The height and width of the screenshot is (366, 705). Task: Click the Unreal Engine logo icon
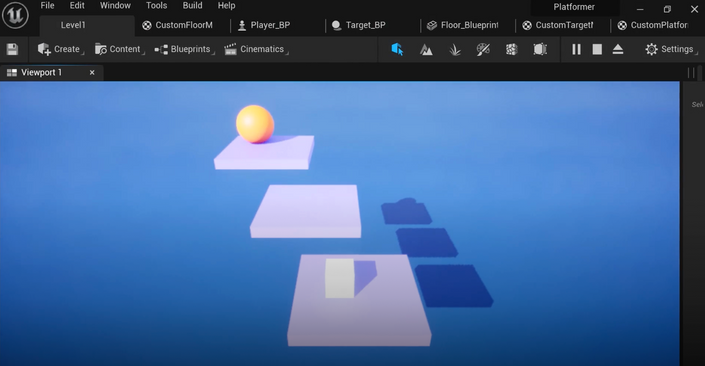tap(15, 15)
